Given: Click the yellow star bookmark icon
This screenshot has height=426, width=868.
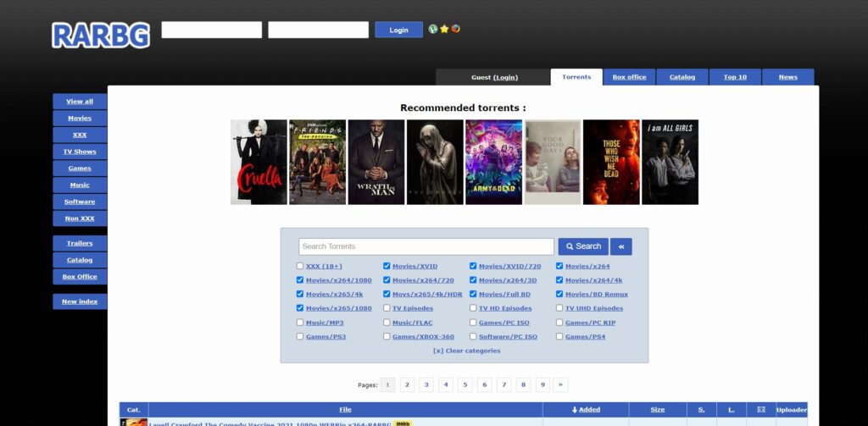Looking at the screenshot, I should point(444,30).
